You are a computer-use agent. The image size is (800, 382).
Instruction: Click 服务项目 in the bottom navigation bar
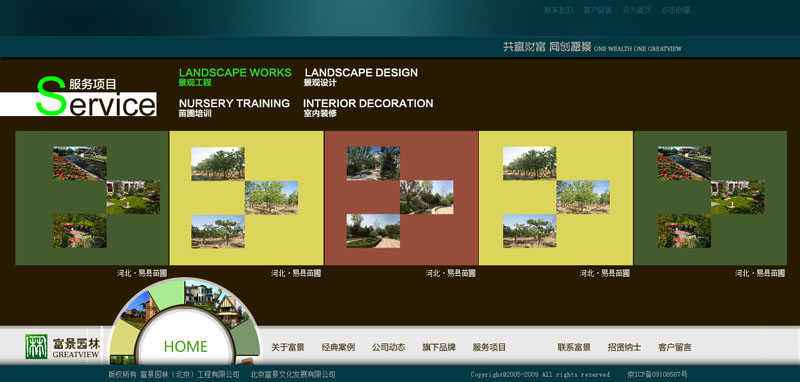(489, 347)
